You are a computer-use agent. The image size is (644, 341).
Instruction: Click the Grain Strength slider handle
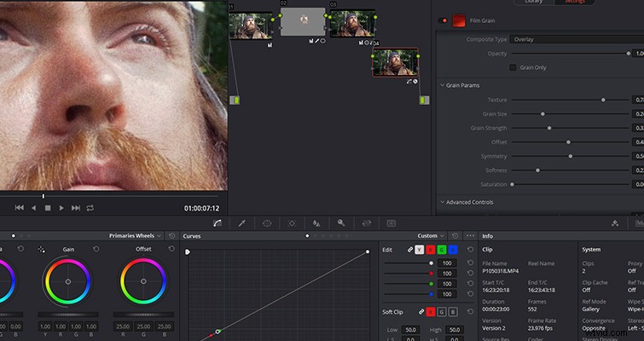click(x=549, y=128)
